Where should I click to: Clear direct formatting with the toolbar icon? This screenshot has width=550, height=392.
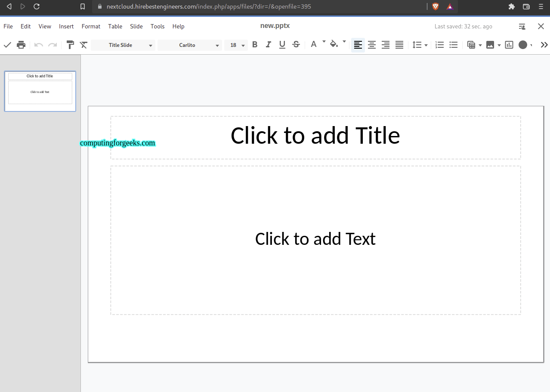pos(83,45)
